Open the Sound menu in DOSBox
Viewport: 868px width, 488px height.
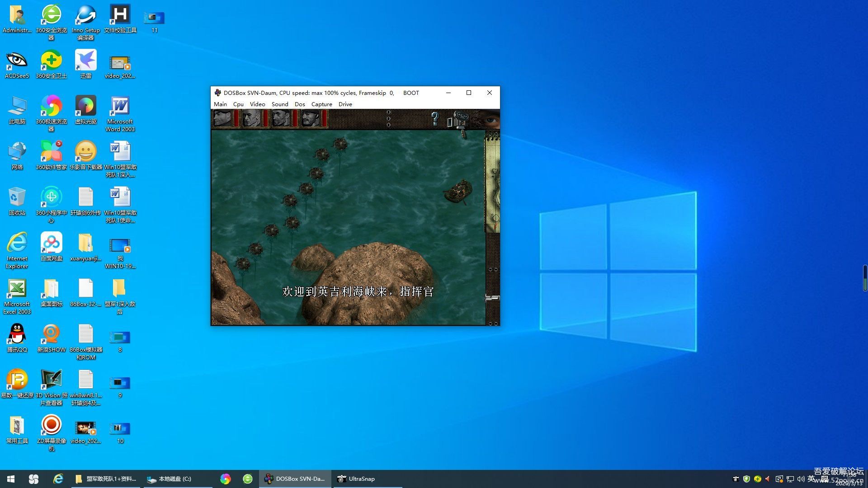[x=280, y=104]
